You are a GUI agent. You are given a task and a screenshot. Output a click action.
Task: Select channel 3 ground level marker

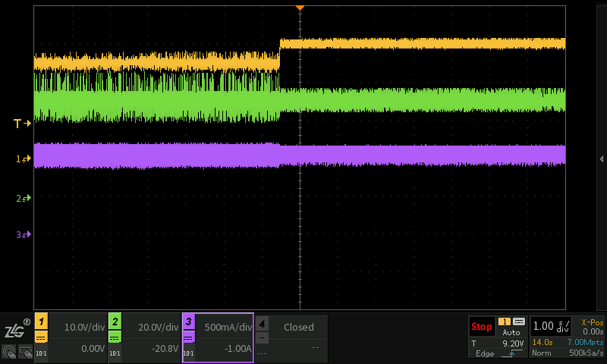24,234
